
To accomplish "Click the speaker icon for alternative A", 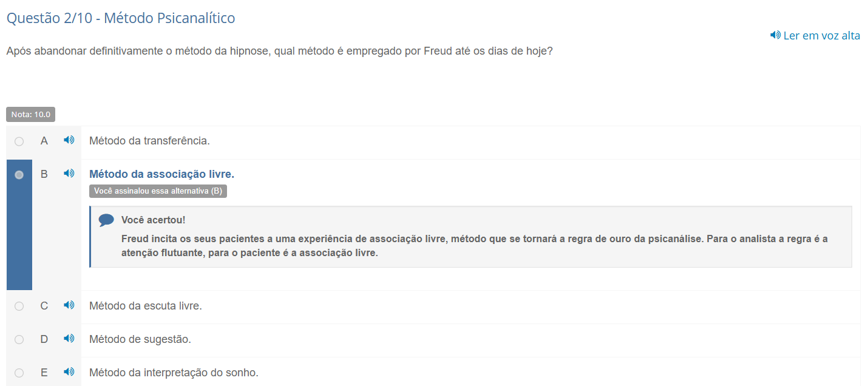I will pyautogui.click(x=69, y=140).
